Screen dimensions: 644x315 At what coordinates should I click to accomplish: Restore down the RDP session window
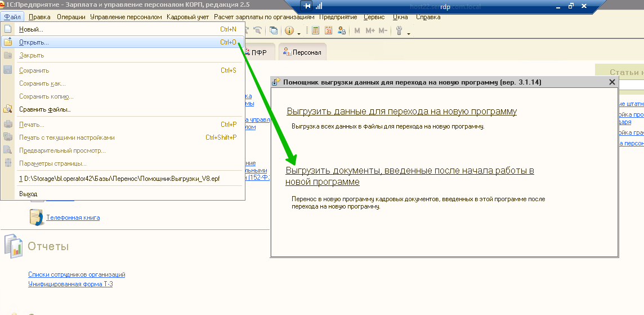coord(571,6)
